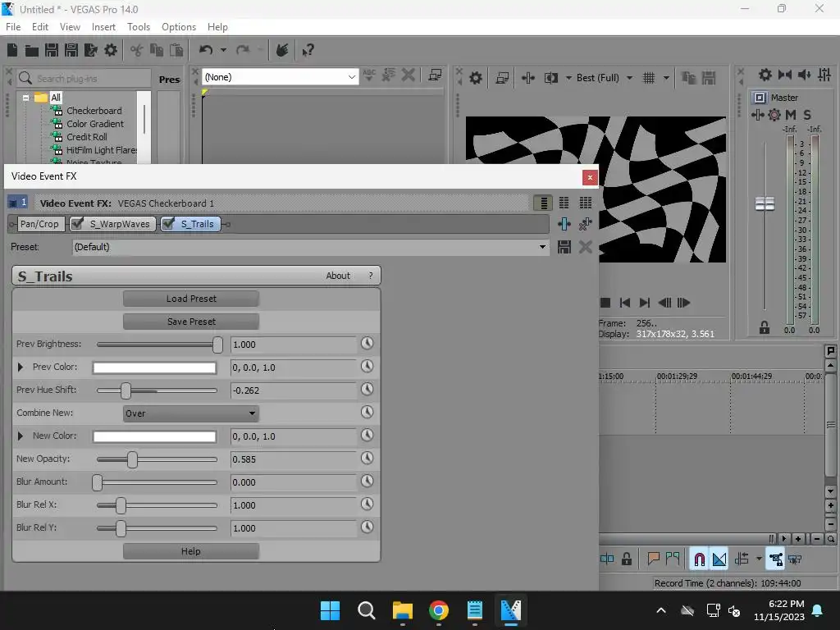This screenshot has height=630, width=840.
Task: Toggle the Master fader lock icon
Action: 765,328
